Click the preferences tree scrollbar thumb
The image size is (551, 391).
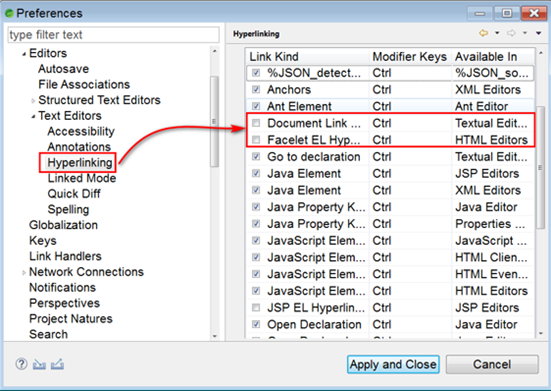(214, 122)
